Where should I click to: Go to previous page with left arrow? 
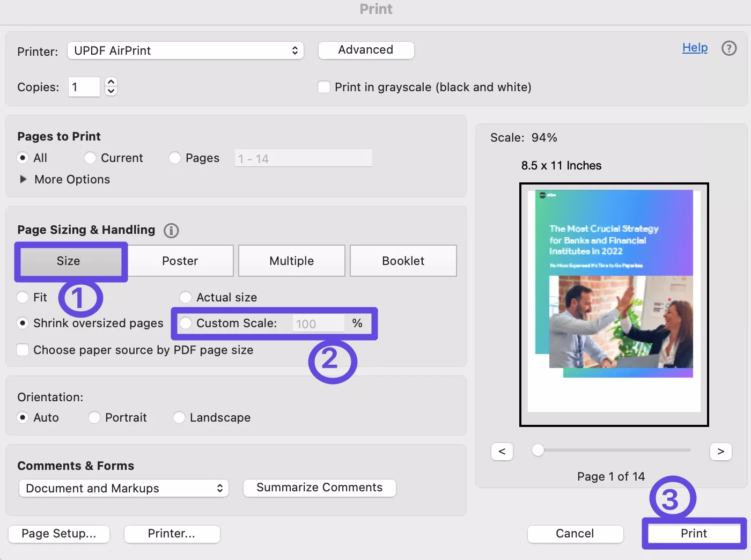click(502, 451)
